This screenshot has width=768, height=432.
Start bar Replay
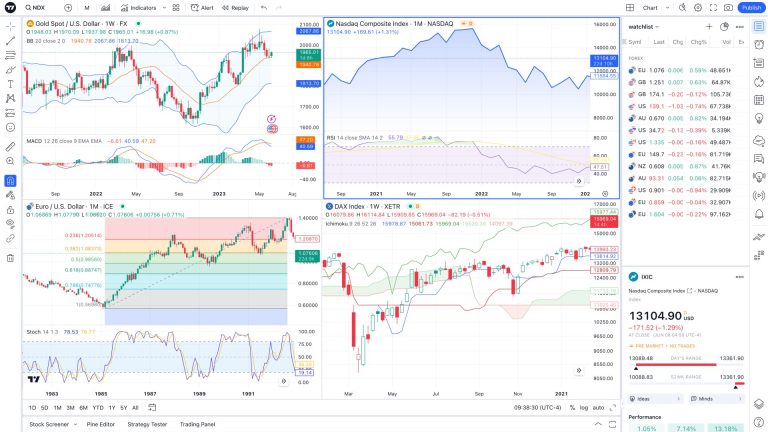click(235, 8)
